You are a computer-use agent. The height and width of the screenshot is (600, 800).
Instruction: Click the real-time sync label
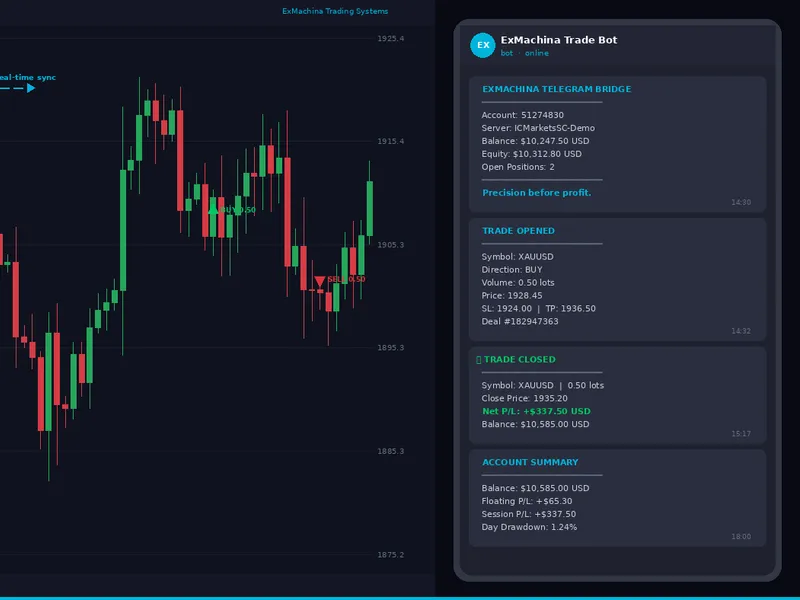click(28, 78)
